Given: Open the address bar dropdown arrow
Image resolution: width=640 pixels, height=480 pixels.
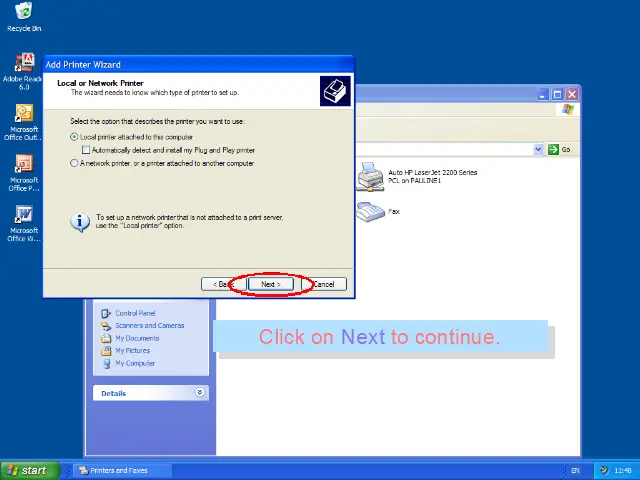Looking at the screenshot, I should pos(538,149).
